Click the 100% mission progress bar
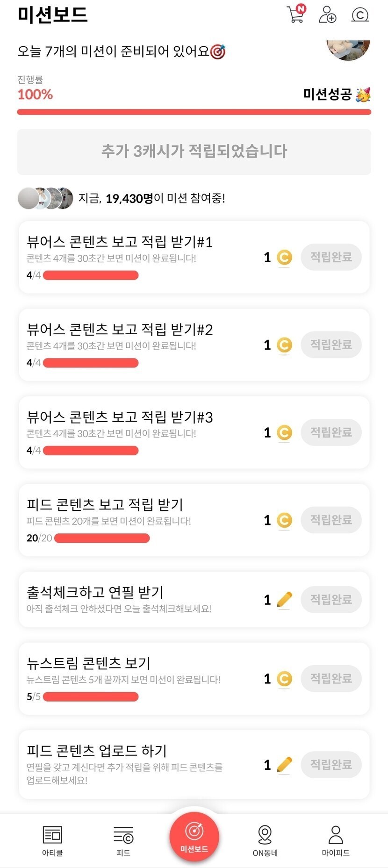Viewport: 388px width, 868px height. [x=194, y=112]
